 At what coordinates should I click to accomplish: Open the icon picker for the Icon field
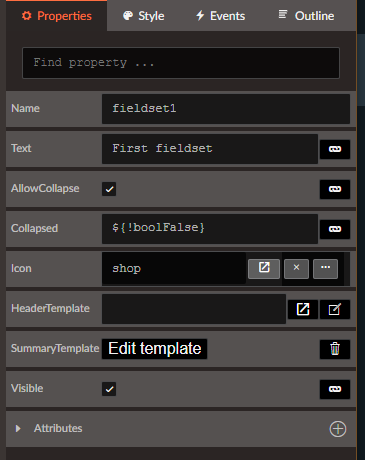click(x=264, y=268)
